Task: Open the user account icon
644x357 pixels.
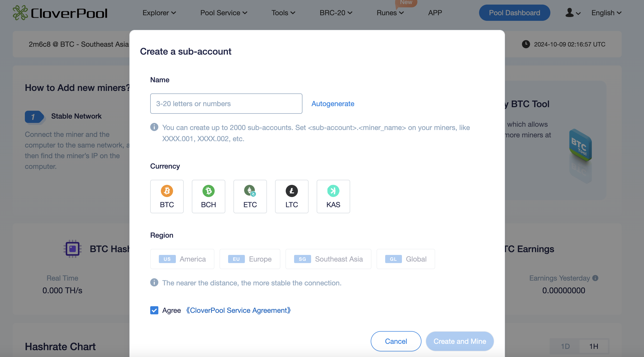Action: 569,12
